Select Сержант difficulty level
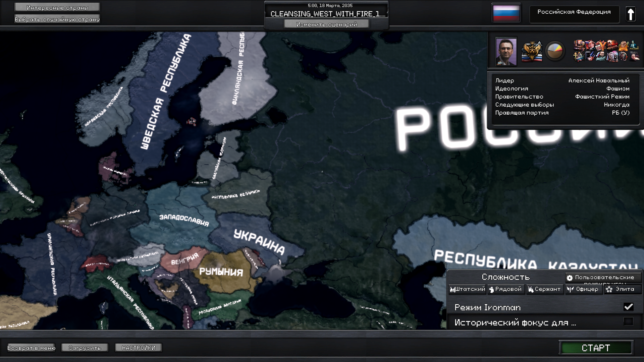This screenshot has width=644, height=362. coord(544,289)
